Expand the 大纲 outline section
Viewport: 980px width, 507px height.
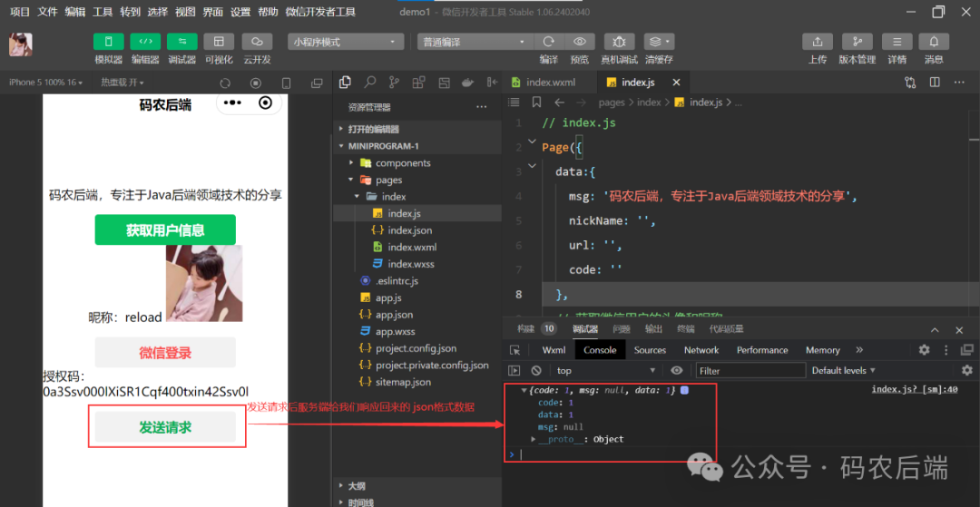point(417,486)
